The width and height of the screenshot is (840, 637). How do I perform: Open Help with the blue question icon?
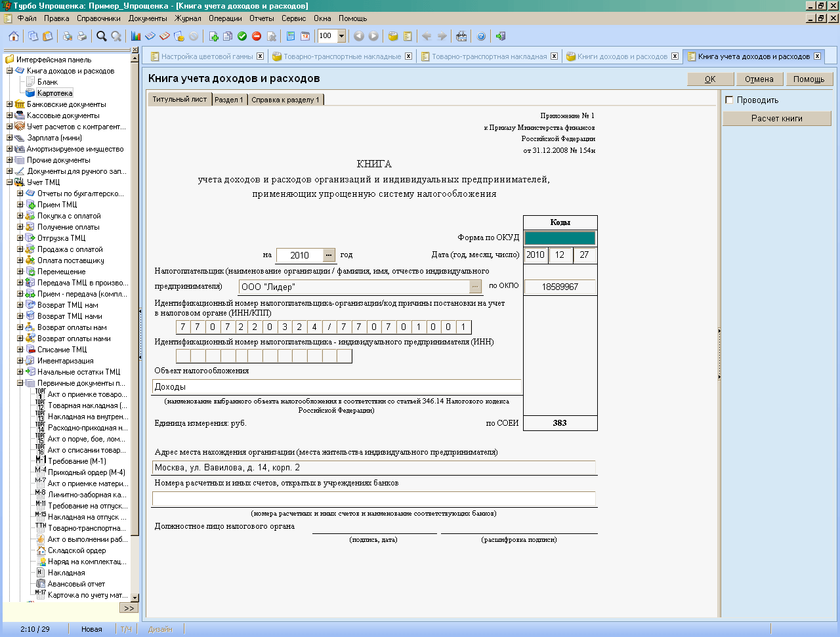coord(481,36)
